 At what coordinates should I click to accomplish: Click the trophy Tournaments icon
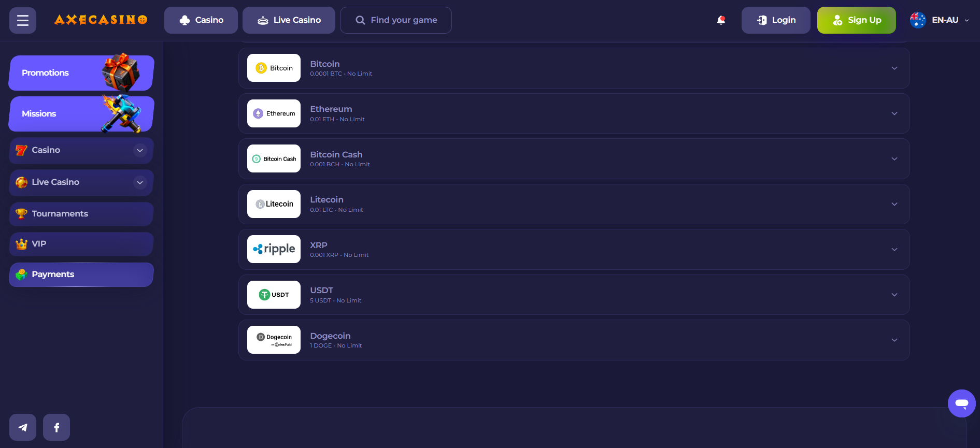(21, 214)
